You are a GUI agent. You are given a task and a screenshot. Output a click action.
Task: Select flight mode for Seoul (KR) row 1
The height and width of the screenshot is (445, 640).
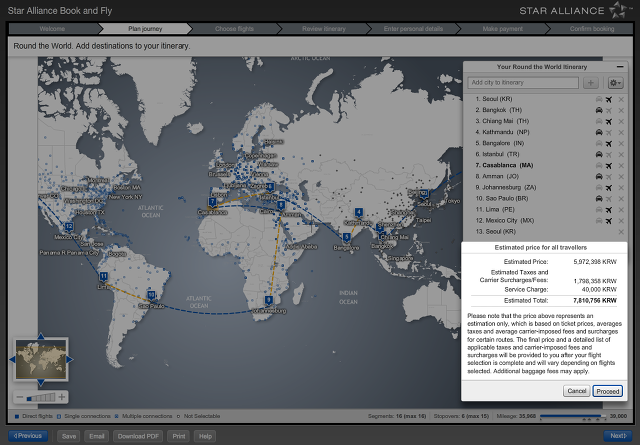[x=609, y=99]
